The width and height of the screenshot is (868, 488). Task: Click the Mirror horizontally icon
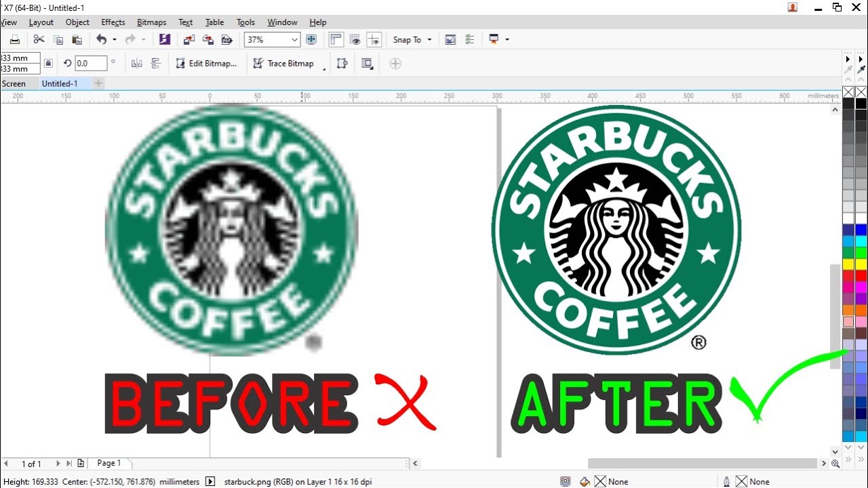click(x=137, y=63)
